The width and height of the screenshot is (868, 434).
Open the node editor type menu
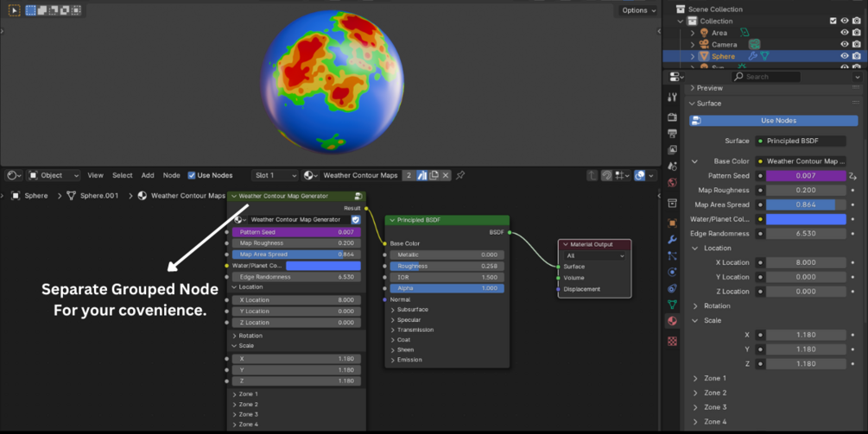pyautogui.click(x=12, y=175)
